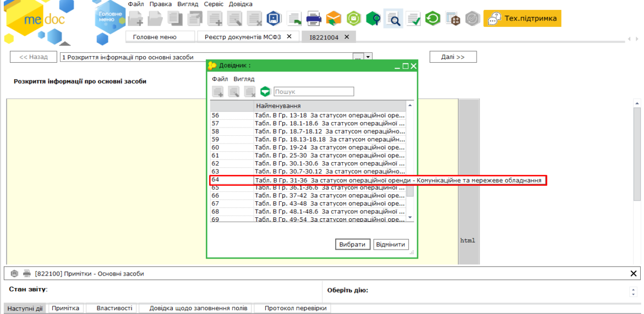Open the Файл menu in main menu bar
The image size is (644, 314).
[x=137, y=4]
